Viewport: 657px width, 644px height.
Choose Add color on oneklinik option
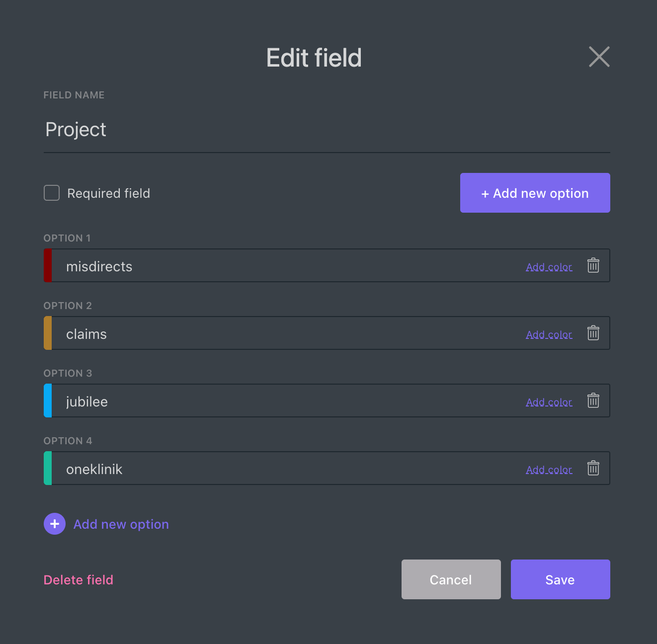pos(549,470)
